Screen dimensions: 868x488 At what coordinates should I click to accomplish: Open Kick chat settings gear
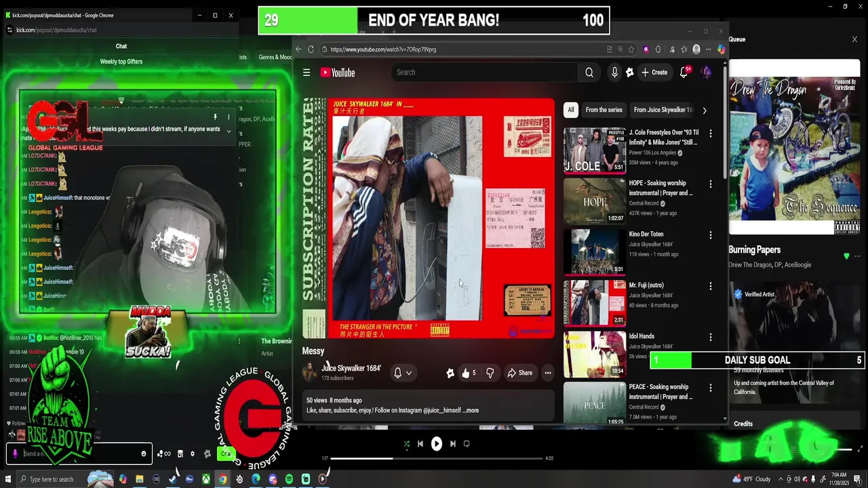(193, 454)
